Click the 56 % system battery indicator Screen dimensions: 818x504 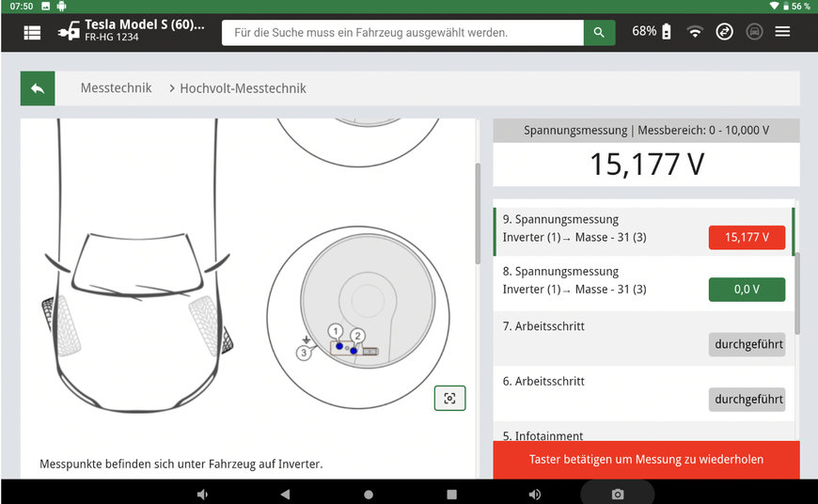796,7
